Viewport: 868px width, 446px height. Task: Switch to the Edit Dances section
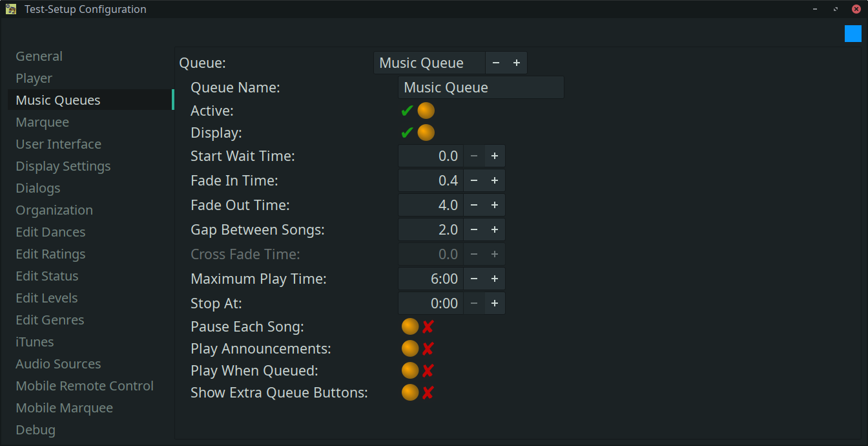click(x=50, y=232)
